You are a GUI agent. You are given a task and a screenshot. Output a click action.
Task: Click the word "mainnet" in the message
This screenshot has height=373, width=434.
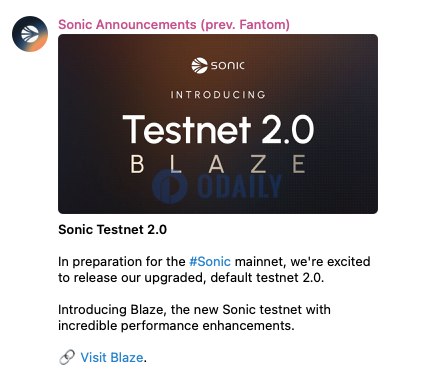[260, 262]
